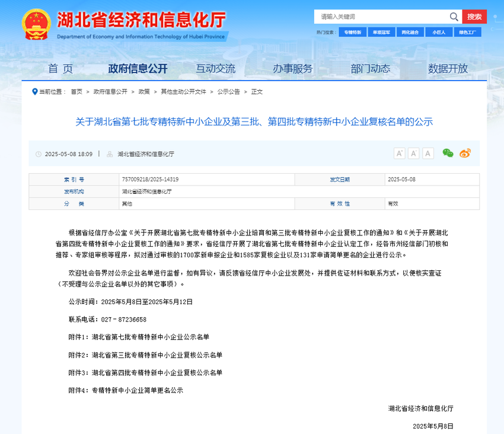Open the 政府信息公开 navigation tab
The width and height of the screenshot is (504, 434).
click(138, 69)
